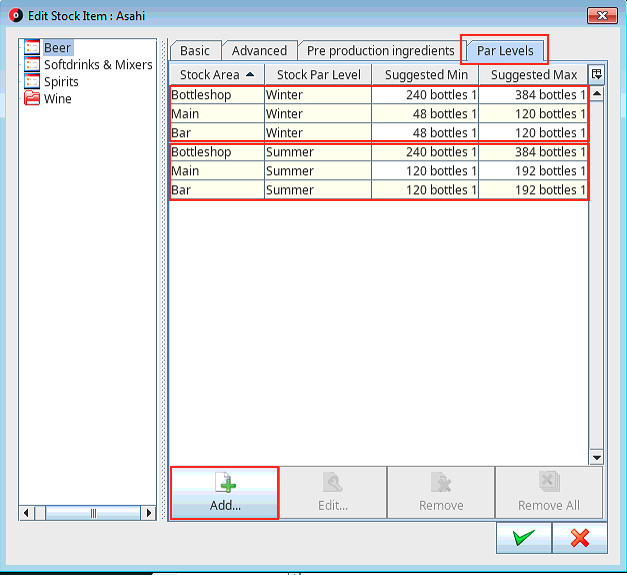627x575 pixels.
Task: Click the red X cancel button
Action: [x=580, y=538]
